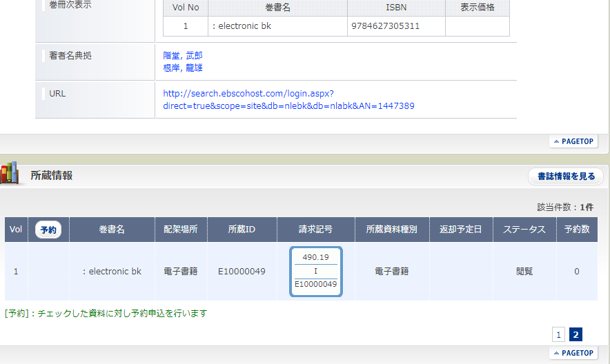Image resolution: width=610 pixels, height=364 pixels.
Task: Open author link 根岸, 龍雄
Action: 183,68
